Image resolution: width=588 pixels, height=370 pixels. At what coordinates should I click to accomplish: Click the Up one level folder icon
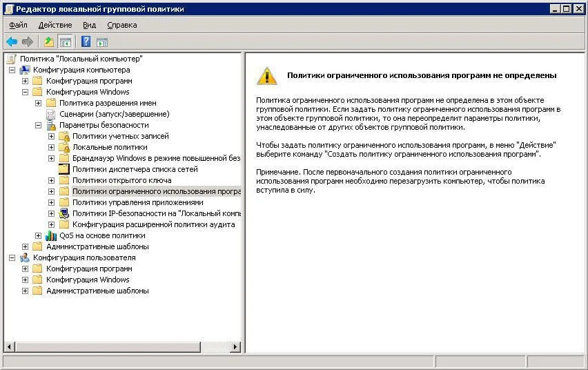(49, 41)
